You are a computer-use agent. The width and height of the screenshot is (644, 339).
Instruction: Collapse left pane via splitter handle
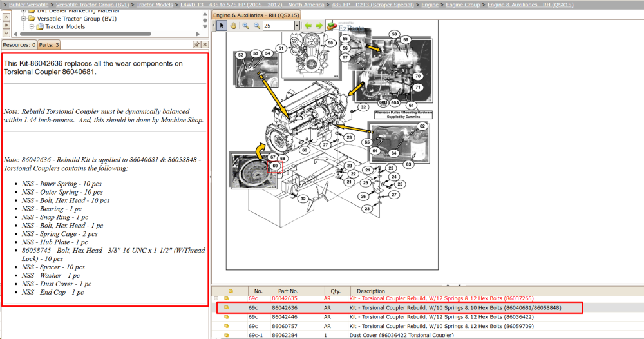point(211,177)
